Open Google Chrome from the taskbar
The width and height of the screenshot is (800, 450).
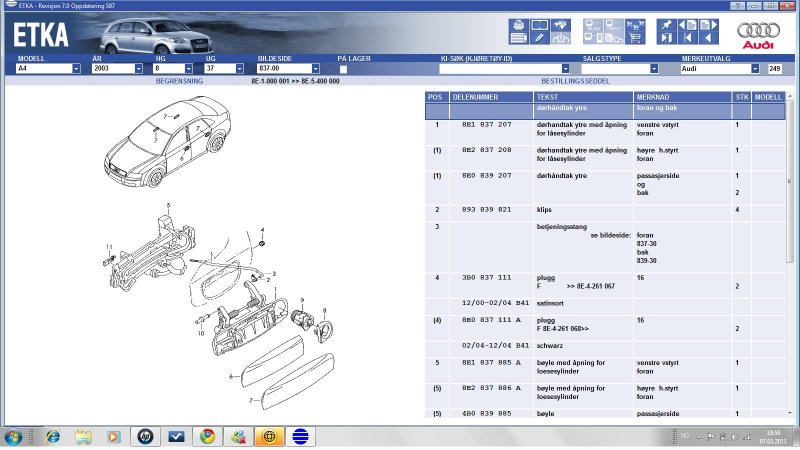206,437
